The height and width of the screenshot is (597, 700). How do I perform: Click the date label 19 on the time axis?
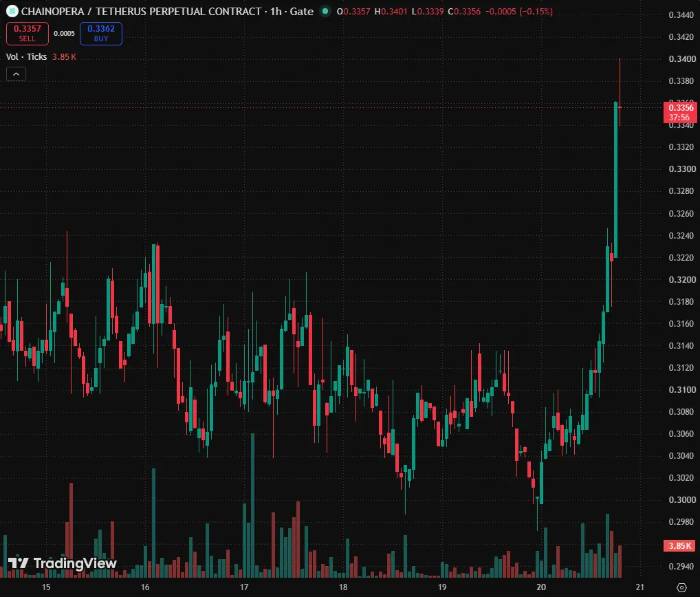click(x=442, y=587)
